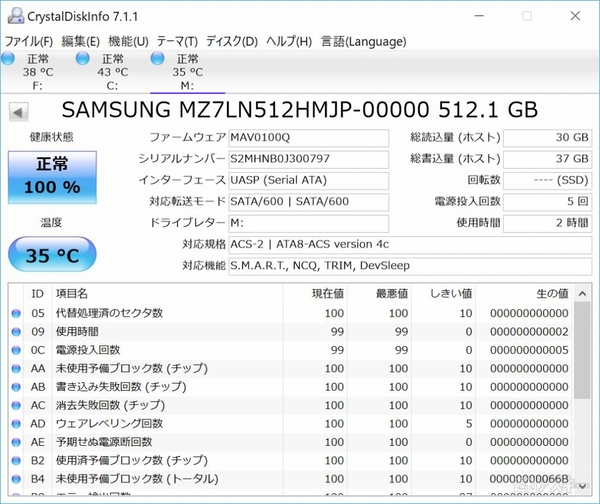
Task: Click the rotation rate value ---- (SSD)
Action: click(x=547, y=181)
